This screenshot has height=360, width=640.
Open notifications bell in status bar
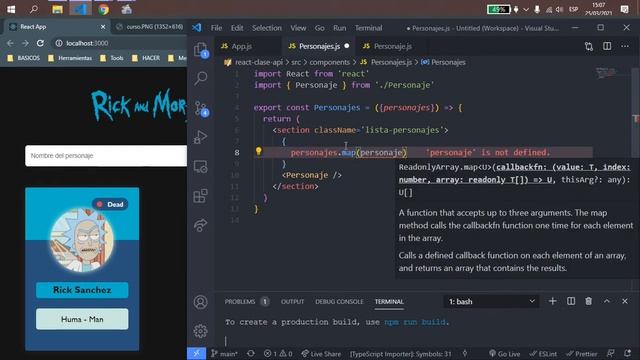tap(628, 353)
